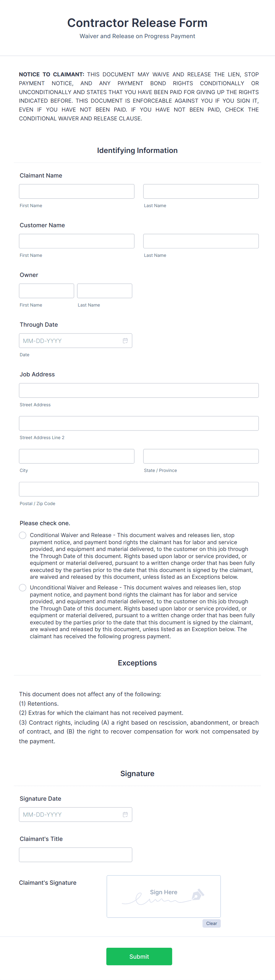Click the Claimant First Name field
Screen dimensions: 275x980
pos(77,191)
